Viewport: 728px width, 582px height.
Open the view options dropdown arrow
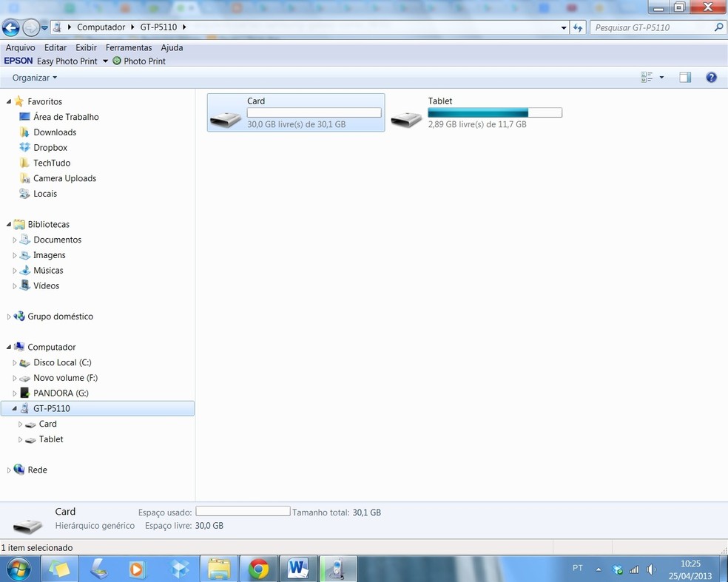(x=661, y=78)
